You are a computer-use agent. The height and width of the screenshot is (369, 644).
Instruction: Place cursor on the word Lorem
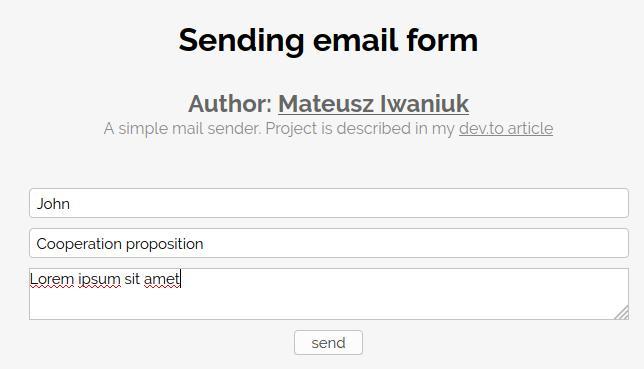52,279
